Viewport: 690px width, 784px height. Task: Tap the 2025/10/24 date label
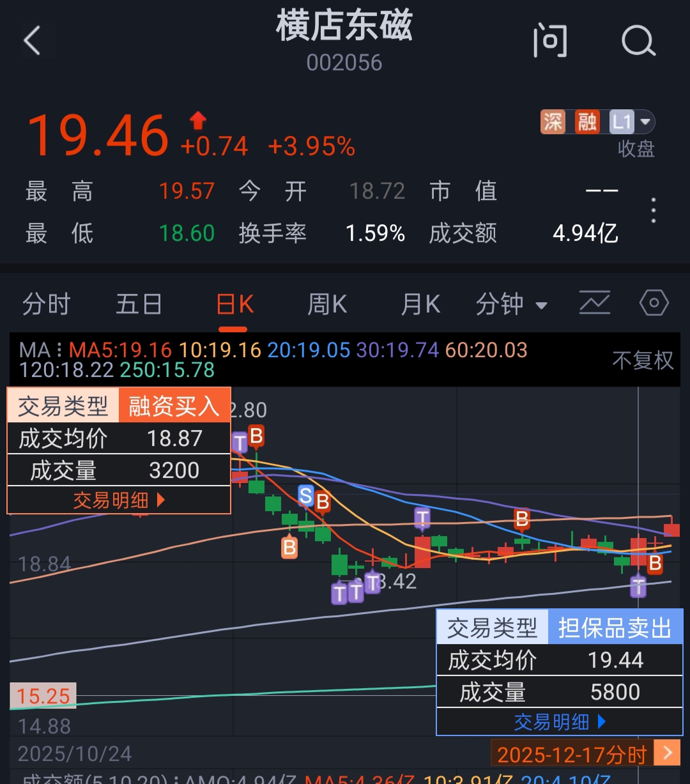point(75,754)
